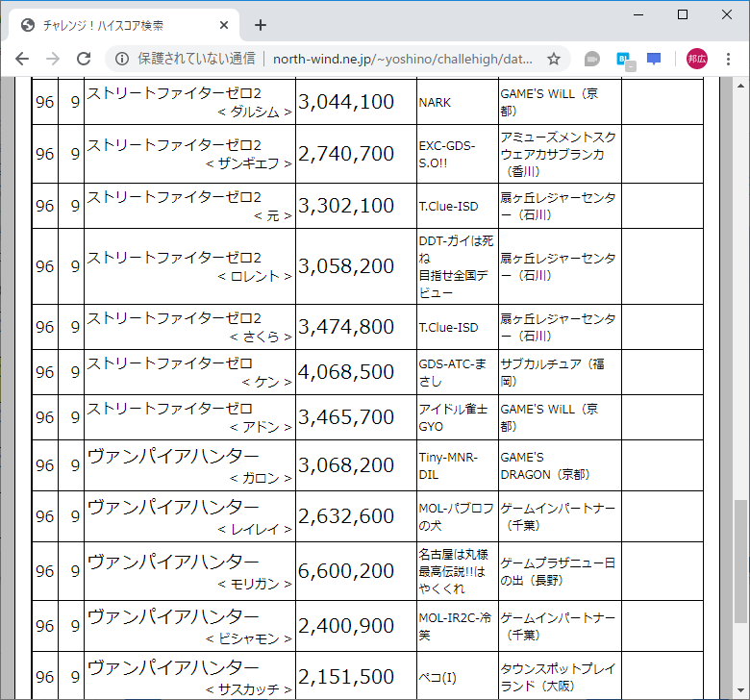
Task: Minimize the browser window
Action: (638, 14)
